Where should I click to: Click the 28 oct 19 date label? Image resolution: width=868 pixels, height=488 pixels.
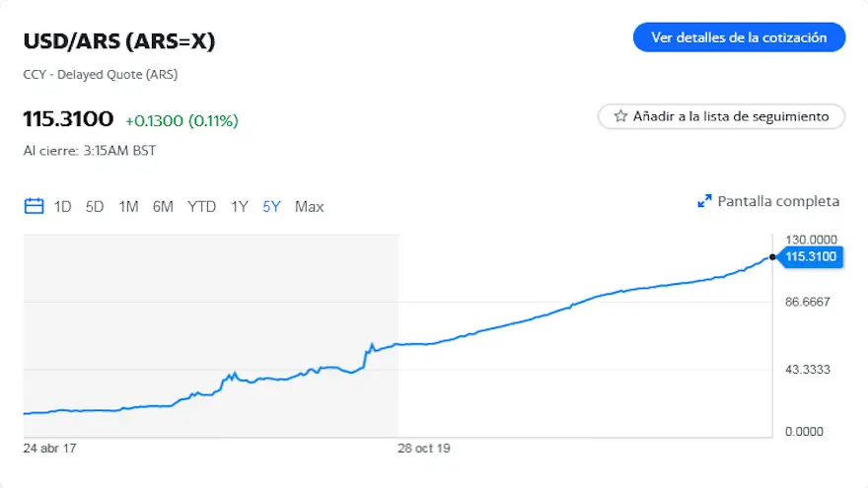[x=424, y=449]
